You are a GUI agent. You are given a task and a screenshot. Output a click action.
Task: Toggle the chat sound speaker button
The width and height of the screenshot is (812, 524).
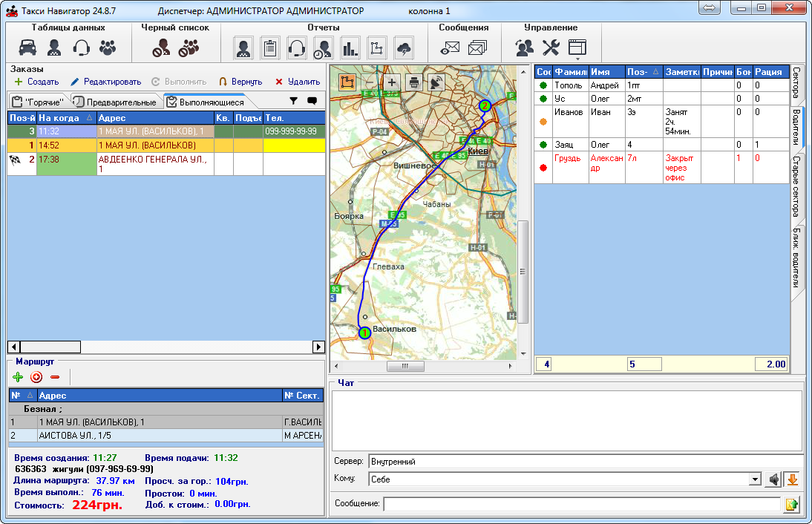coord(774,479)
